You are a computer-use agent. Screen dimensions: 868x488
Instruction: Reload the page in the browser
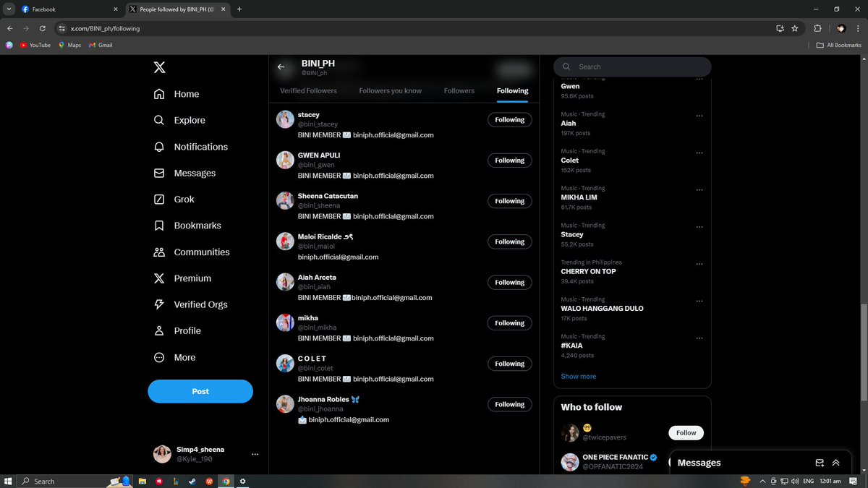click(x=43, y=28)
